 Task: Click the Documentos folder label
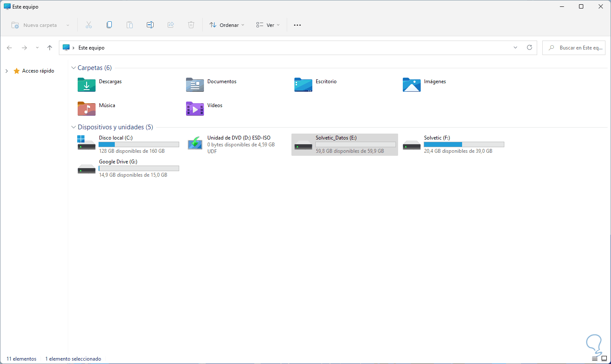point(222,82)
